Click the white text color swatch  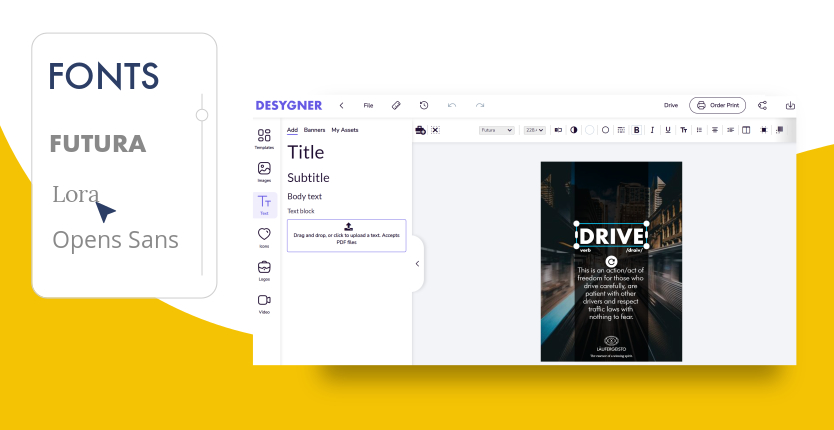589,130
